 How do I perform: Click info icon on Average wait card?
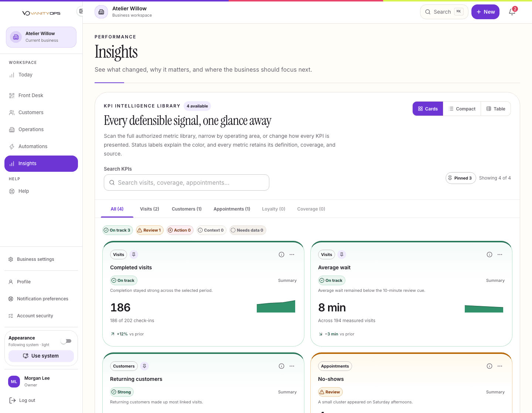(x=490, y=255)
